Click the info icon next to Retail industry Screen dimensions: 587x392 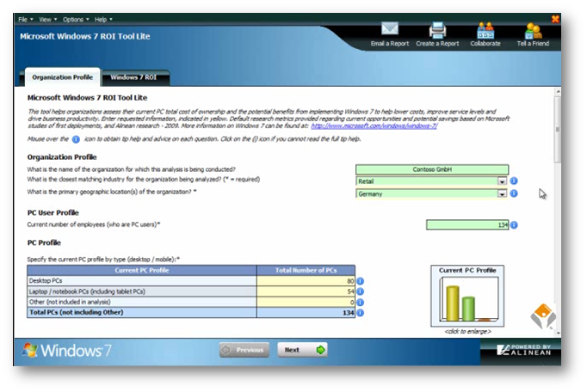tap(514, 181)
